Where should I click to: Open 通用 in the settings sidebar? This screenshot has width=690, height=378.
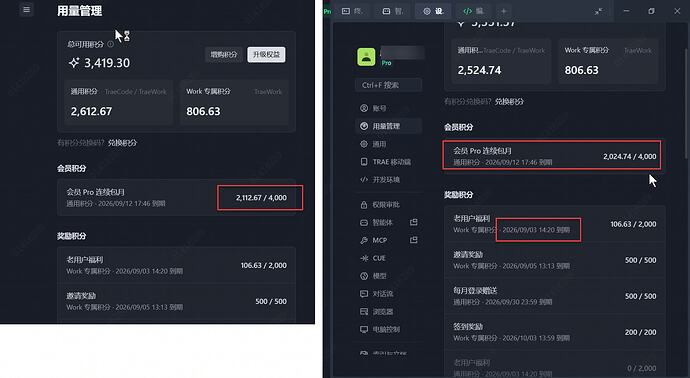click(x=389, y=144)
